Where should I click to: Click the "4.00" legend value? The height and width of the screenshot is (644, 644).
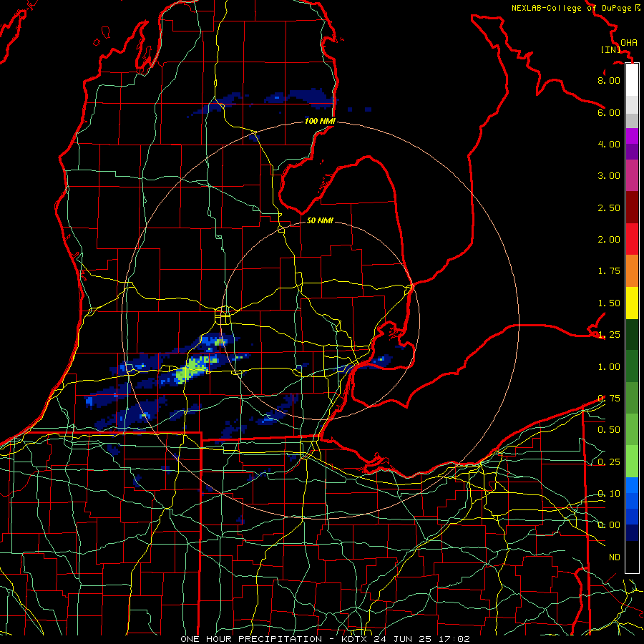(x=609, y=144)
